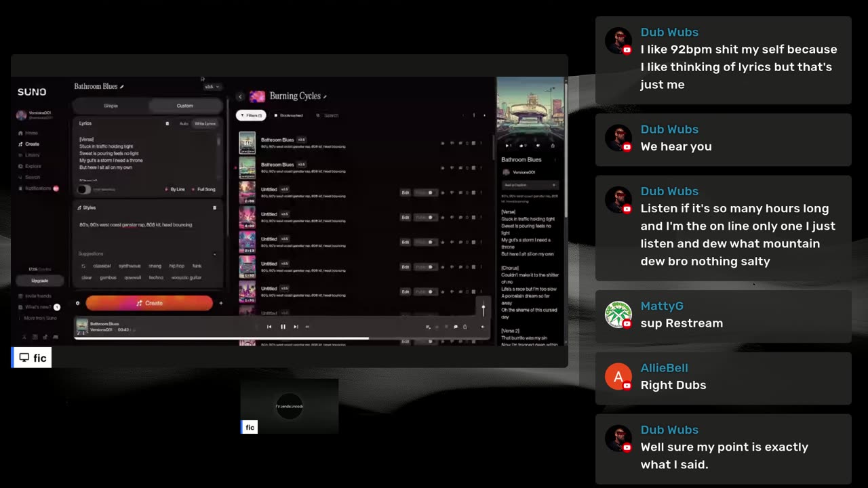The height and width of the screenshot is (488, 868).
Task: Toggle Public on the 1:31 Untitled song
Action: coord(425,291)
